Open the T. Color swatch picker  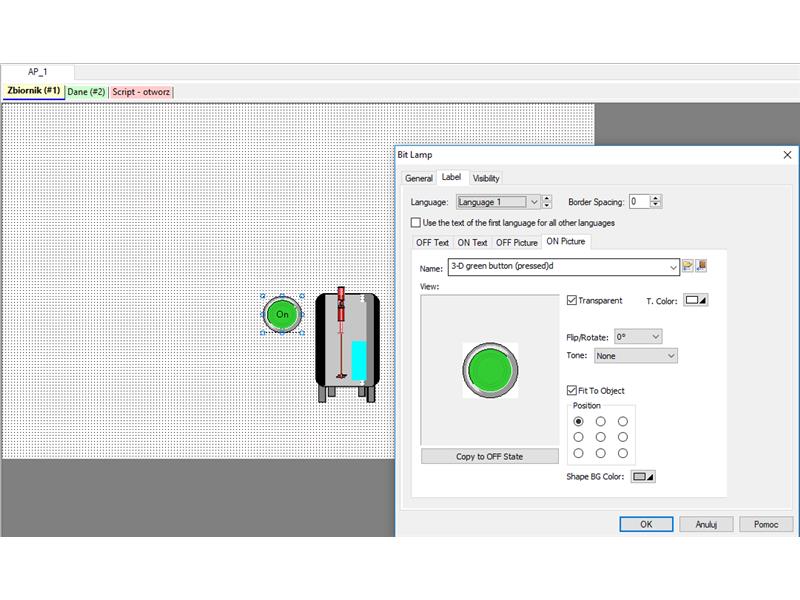(x=695, y=300)
